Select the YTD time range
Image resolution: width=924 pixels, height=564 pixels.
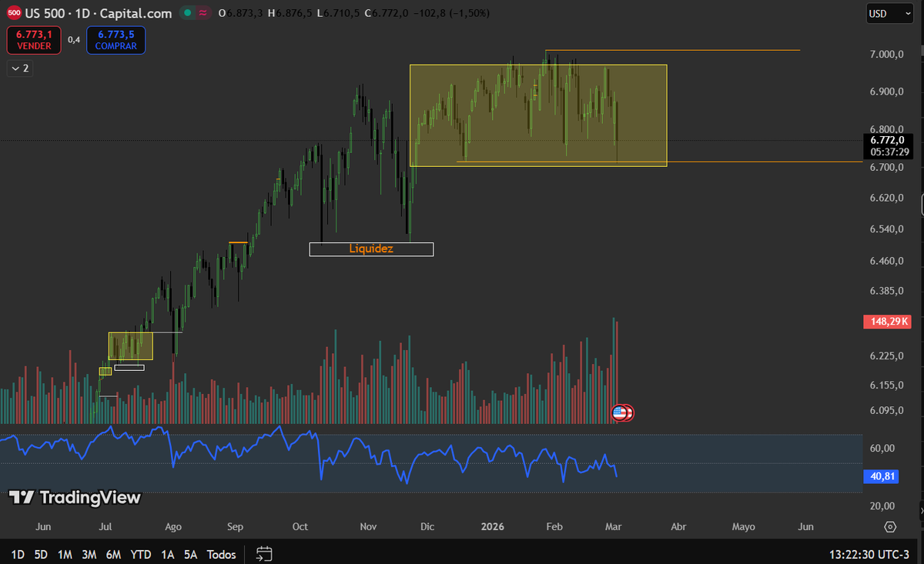(141, 554)
